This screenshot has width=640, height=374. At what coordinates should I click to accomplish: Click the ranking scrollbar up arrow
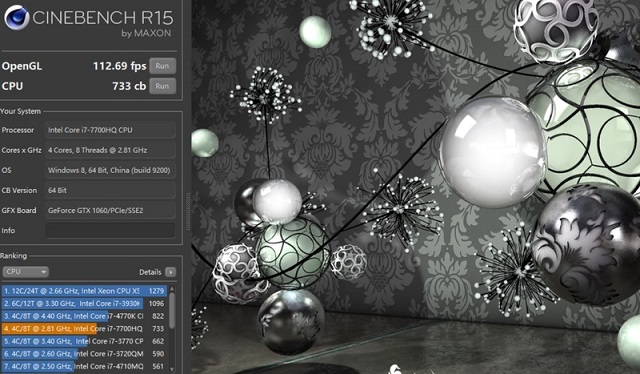point(172,289)
